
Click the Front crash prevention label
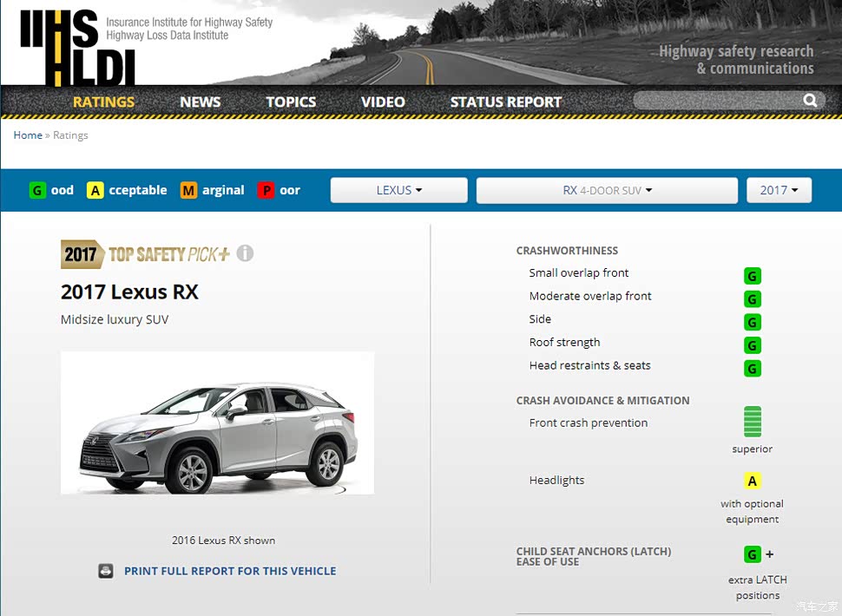click(x=588, y=423)
